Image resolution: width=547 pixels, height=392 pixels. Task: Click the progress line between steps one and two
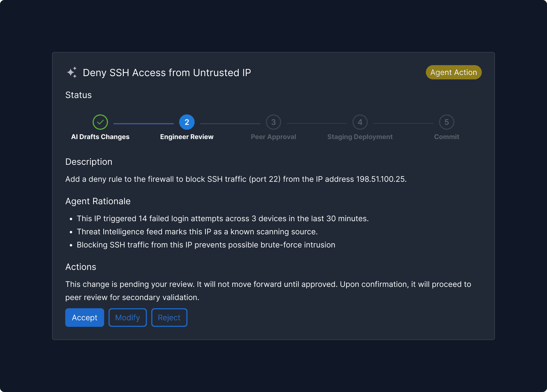click(144, 124)
